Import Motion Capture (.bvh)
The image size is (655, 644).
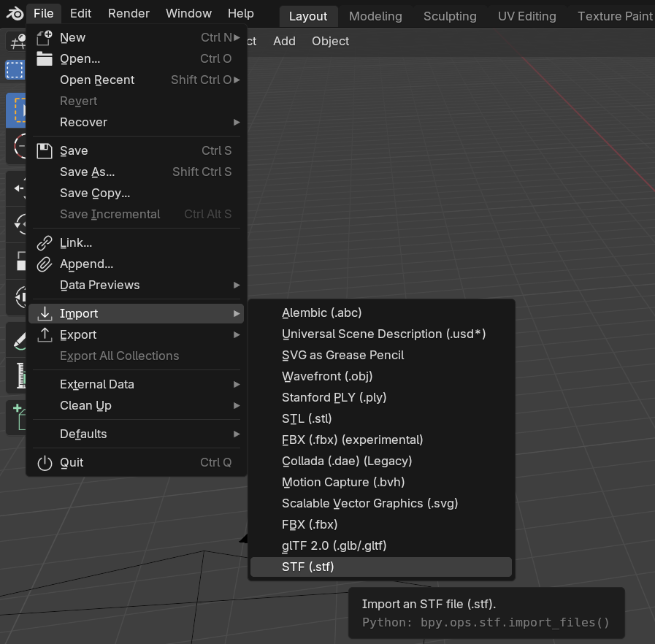[381, 483]
